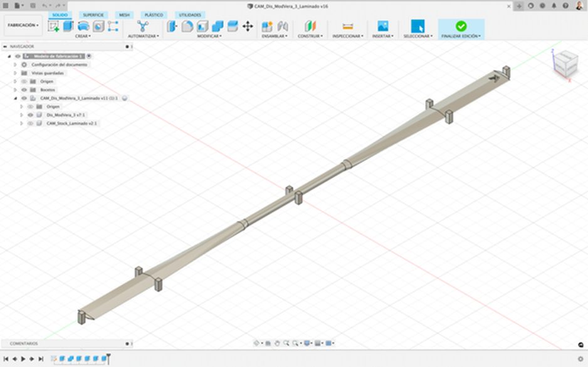
Task: Switch to the PLÁSTICO tab
Action: 154,15
